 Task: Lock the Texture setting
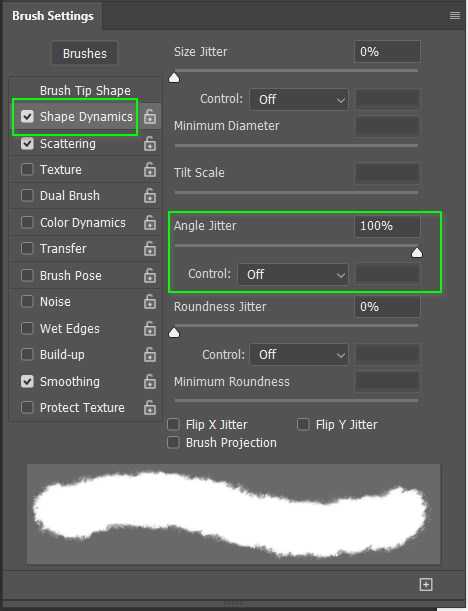pyautogui.click(x=150, y=170)
